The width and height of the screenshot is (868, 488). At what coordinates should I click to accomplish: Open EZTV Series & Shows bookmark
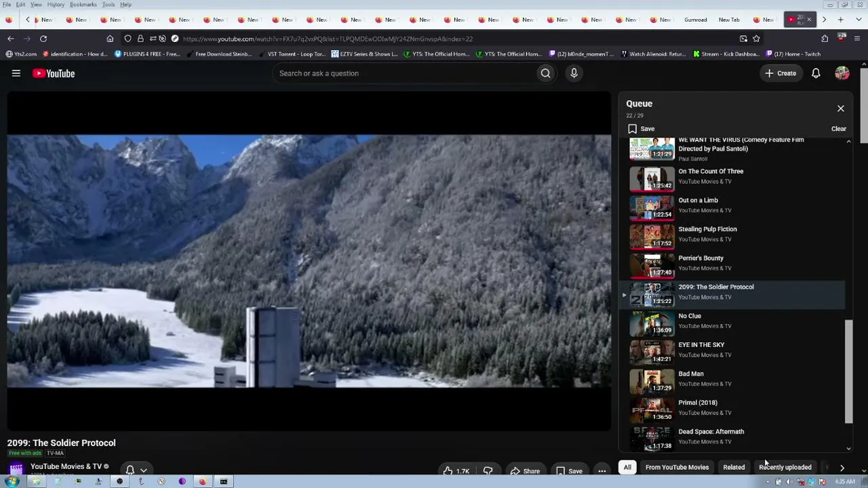tap(364, 54)
